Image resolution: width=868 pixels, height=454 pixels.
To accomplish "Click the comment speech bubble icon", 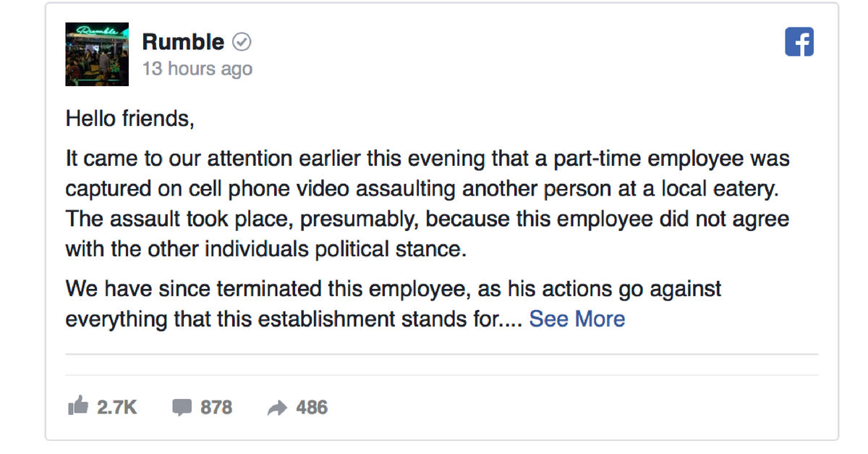I will coord(182,408).
